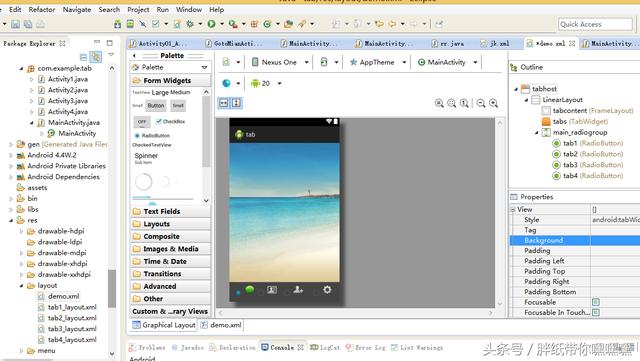Expand the Text Fields palette category
640x361 pixels.
(x=171, y=212)
